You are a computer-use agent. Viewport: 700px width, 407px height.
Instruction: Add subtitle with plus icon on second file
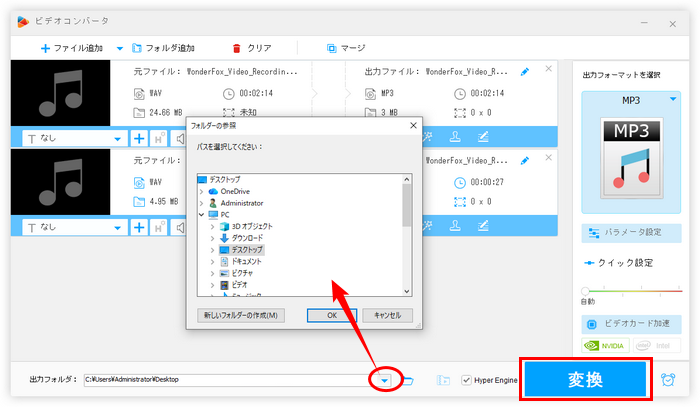139,228
